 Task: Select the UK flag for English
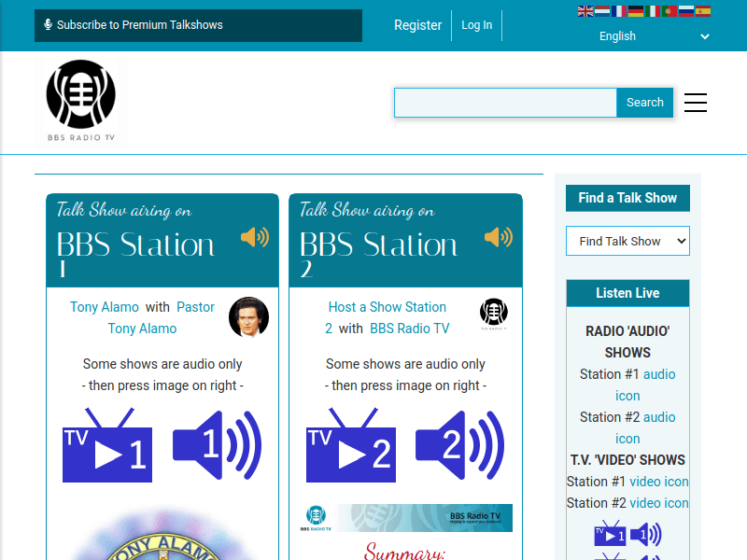tap(584, 10)
